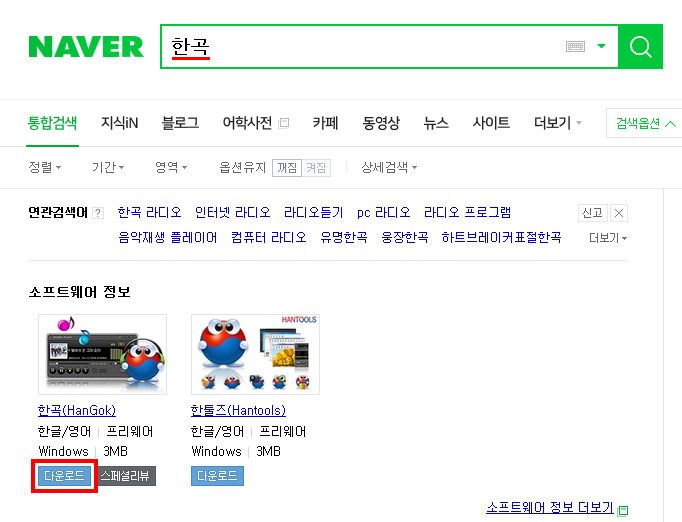The height and width of the screenshot is (522, 682).
Task: Click 다운로드 button under 한곡(HanGok)
Action: (64, 475)
